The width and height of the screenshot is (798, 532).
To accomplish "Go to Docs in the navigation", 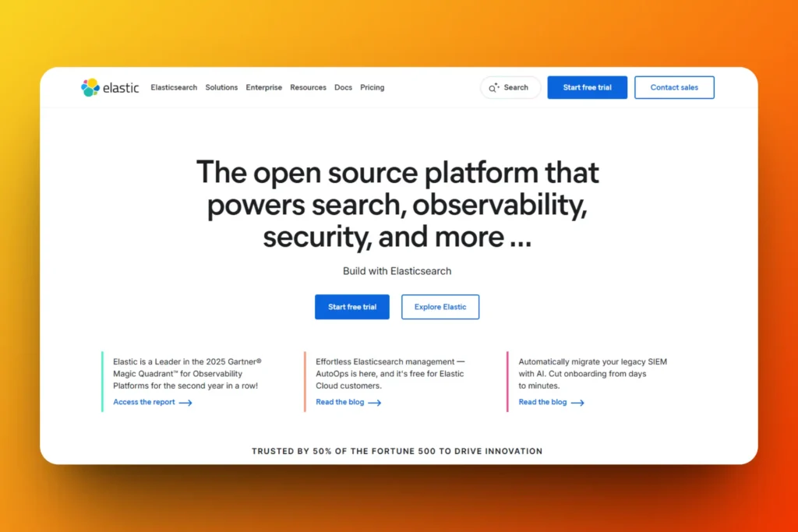I will 343,87.
